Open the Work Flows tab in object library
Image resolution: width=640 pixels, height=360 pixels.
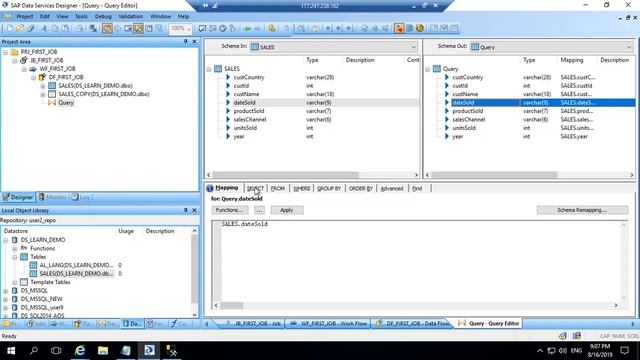tap(60, 324)
